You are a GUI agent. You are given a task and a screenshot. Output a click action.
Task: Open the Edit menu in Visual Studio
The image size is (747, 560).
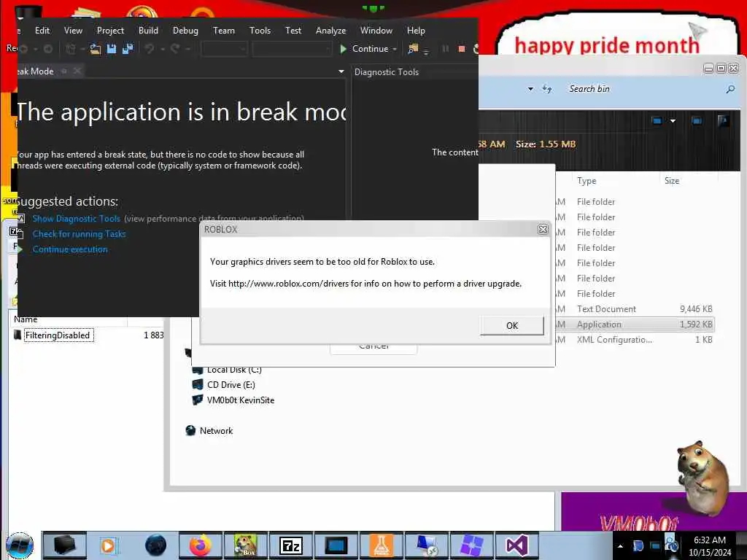42,31
